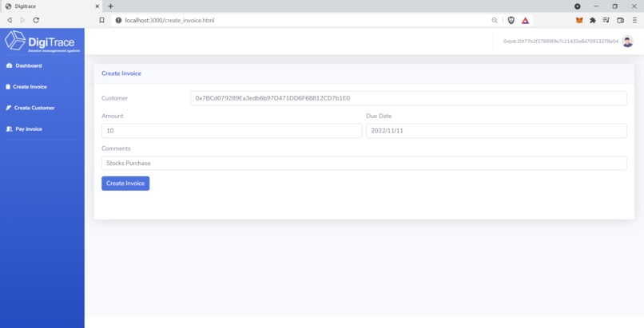Open the Brave Shields lion icon

[x=511, y=20]
